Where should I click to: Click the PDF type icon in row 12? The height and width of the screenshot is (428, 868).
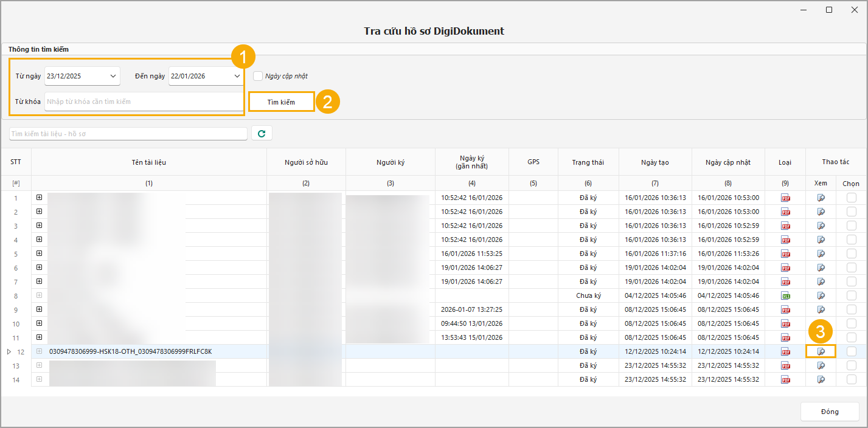785,351
